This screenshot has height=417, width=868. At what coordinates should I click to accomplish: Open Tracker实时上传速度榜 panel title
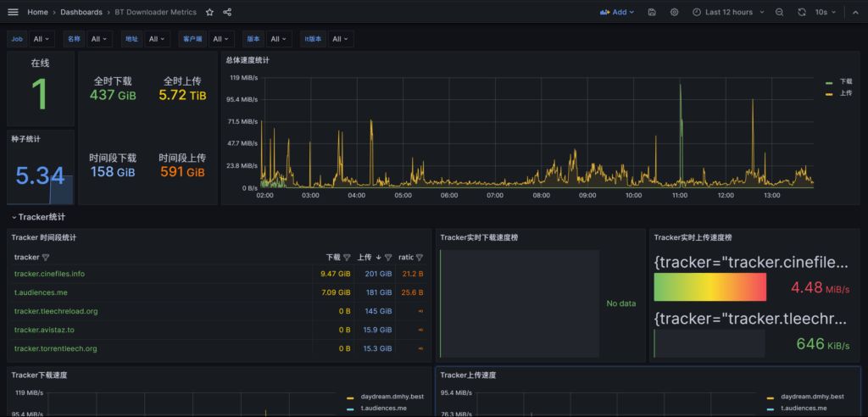click(x=693, y=237)
